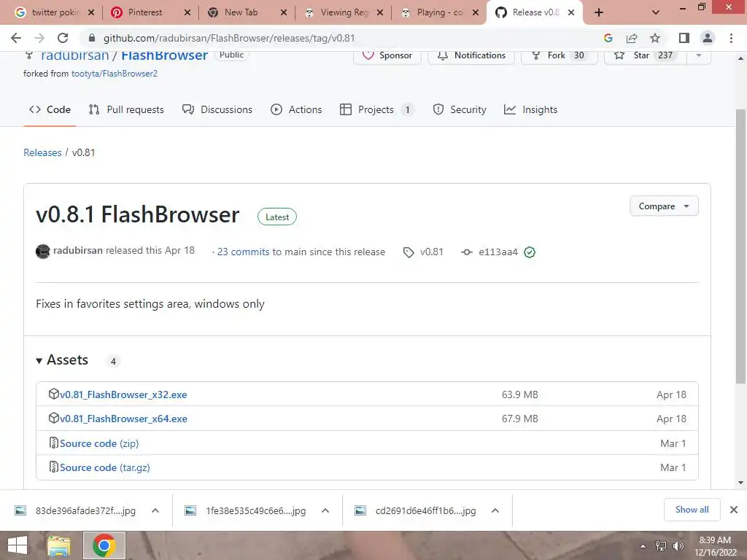Close the New Tab tab
This screenshot has height=560, width=747.
tap(284, 13)
